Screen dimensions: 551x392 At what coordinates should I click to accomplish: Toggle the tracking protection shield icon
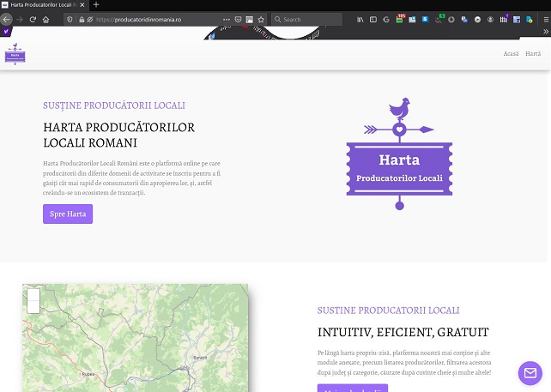[70, 19]
